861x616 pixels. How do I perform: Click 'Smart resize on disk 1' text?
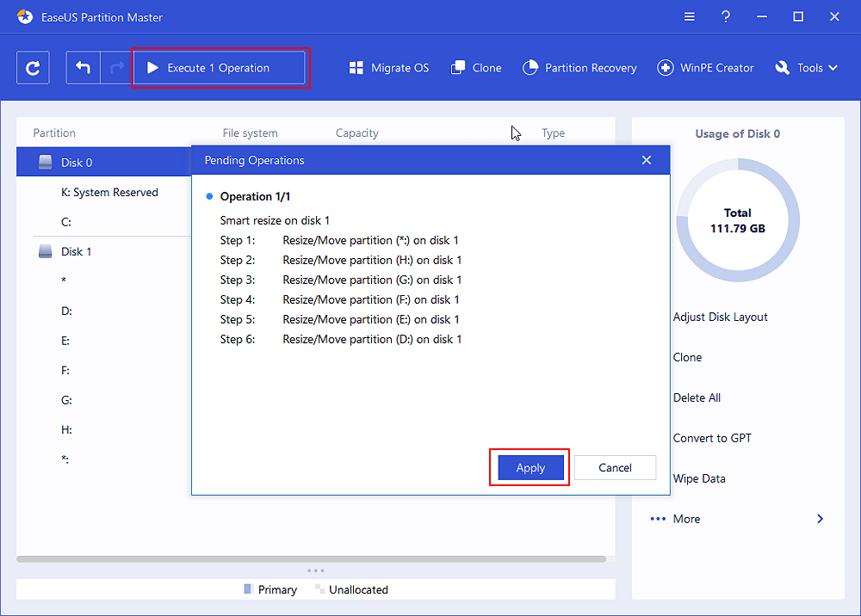point(275,220)
